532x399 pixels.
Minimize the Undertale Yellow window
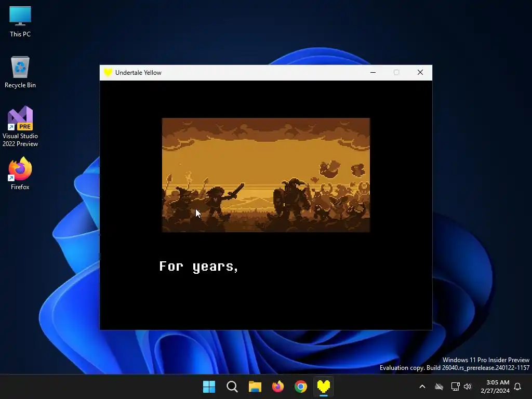click(x=373, y=73)
